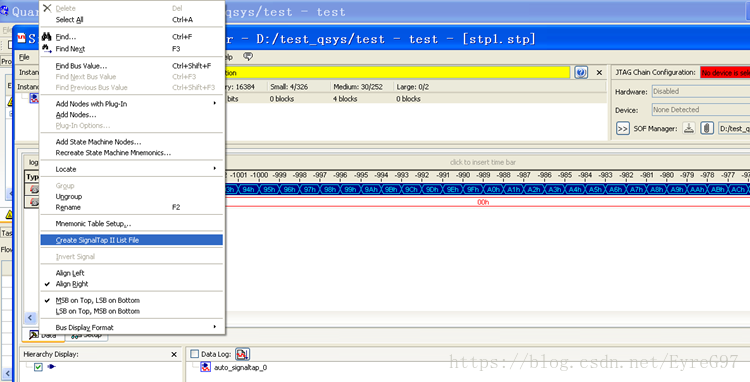Click the instance icon in Instance Manager list
Viewport: 750px width, 382px height.
click(34, 98)
